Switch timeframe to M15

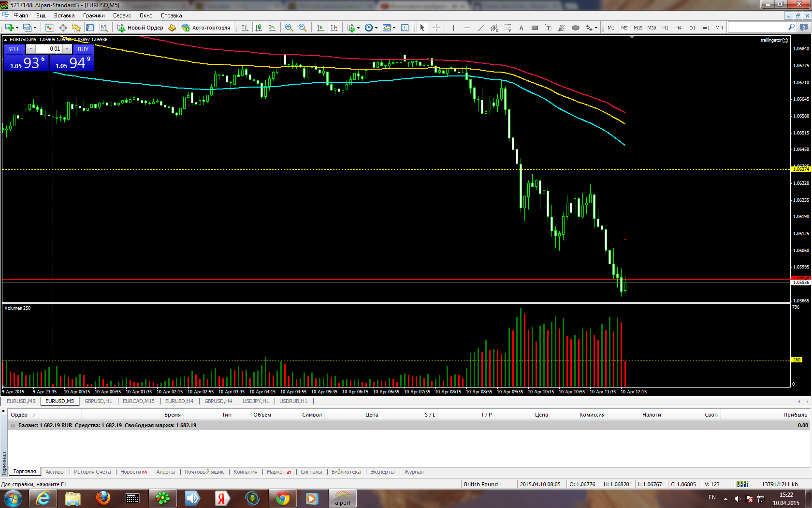pos(638,28)
